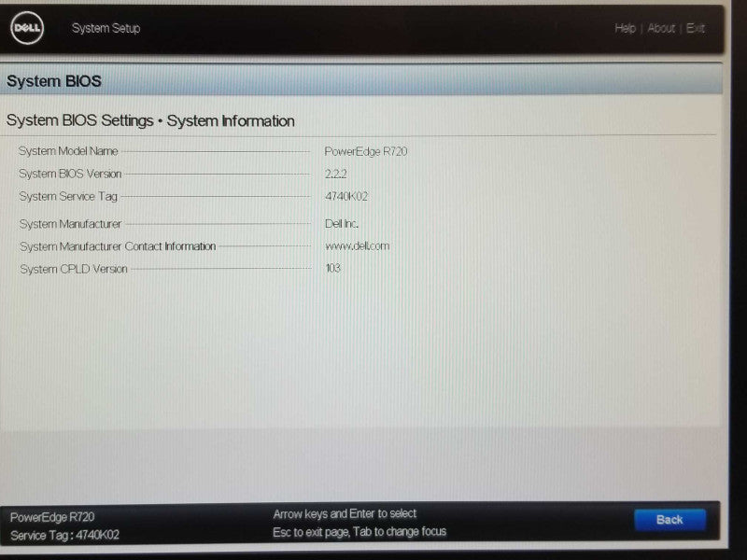Open the Help link
747x560 pixels.
pyautogui.click(x=625, y=29)
